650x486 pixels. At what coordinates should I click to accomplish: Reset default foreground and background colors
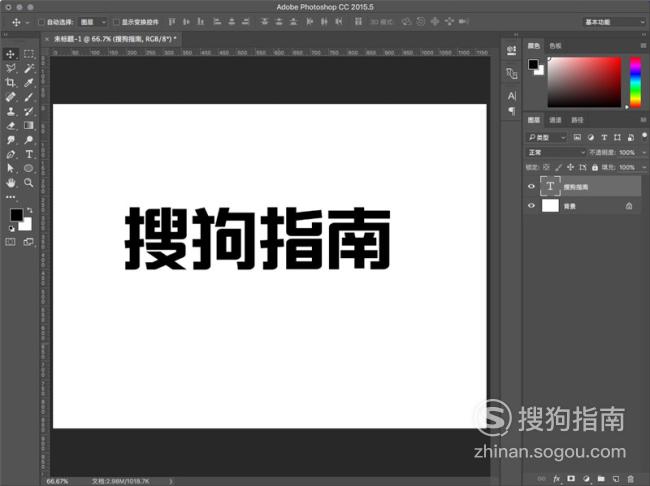(11, 228)
